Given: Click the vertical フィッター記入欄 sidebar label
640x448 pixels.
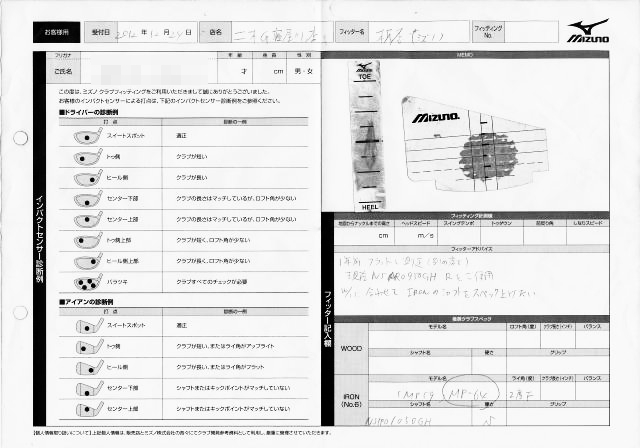Looking at the screenshot, I should point(327,319).
